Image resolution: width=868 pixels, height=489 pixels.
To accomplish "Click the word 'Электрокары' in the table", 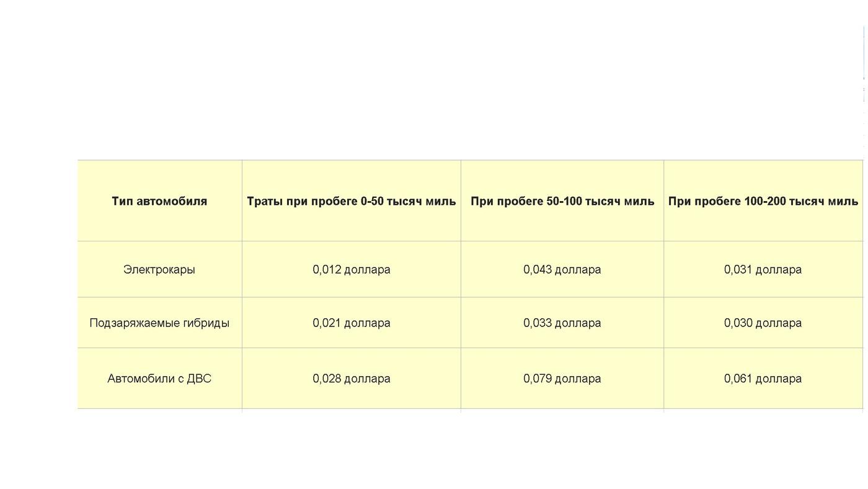I will pos(159,269).
